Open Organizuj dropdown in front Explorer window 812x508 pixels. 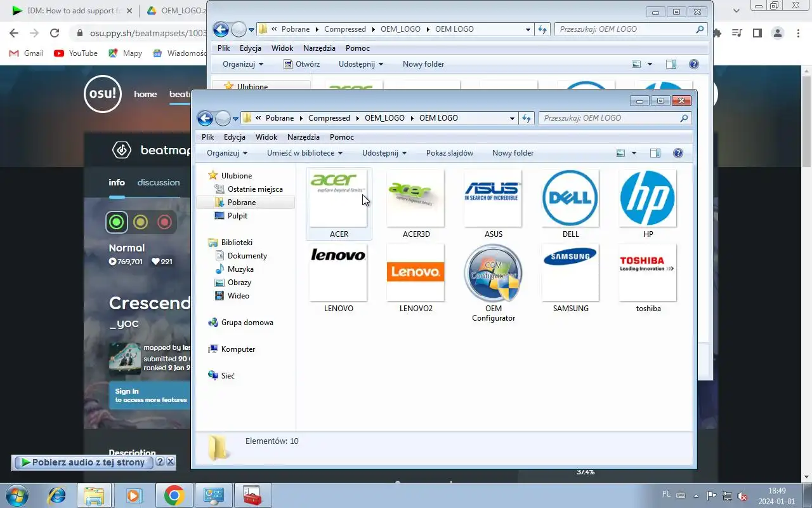point(227,153)
